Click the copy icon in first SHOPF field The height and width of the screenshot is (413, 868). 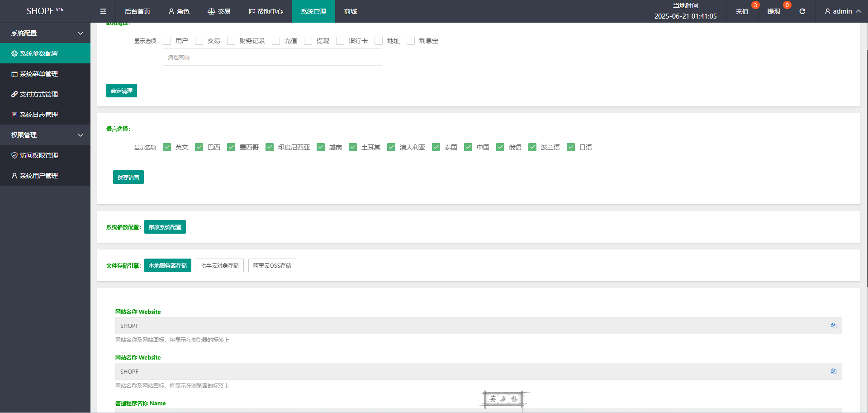(833, 326)
